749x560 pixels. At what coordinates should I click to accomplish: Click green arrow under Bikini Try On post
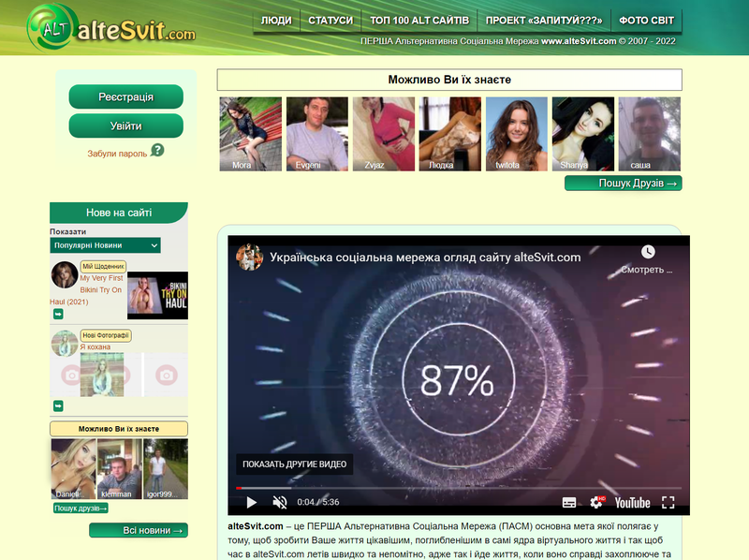[58, 315]
